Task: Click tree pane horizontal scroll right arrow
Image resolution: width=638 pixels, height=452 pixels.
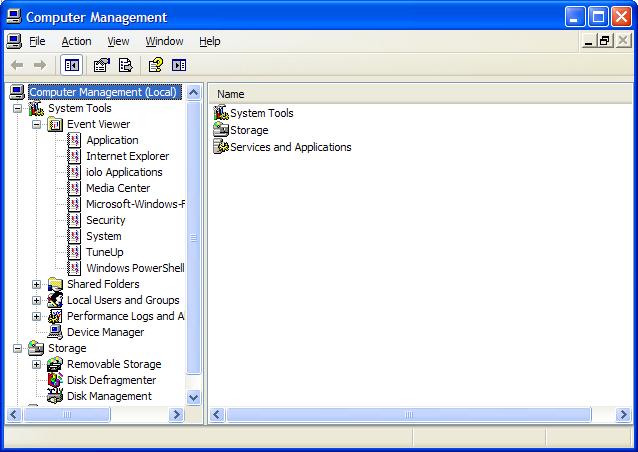Action: [x=177, y=415]
